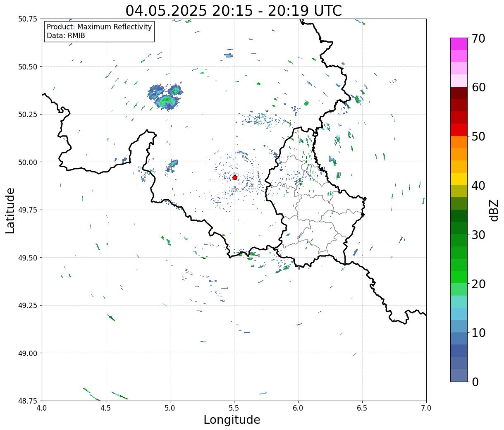
Task: Click the "dBZ" colorbar label
Action: pos(494,210)
